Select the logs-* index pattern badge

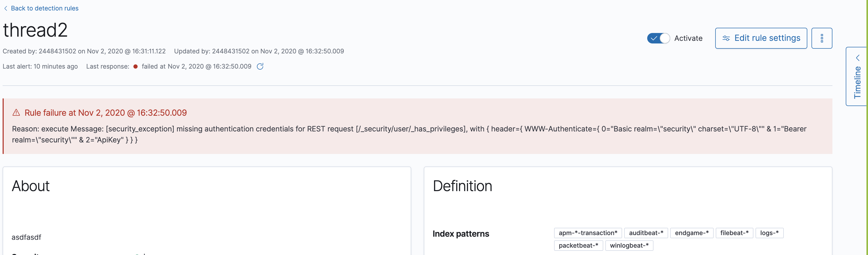pos(770,233)
